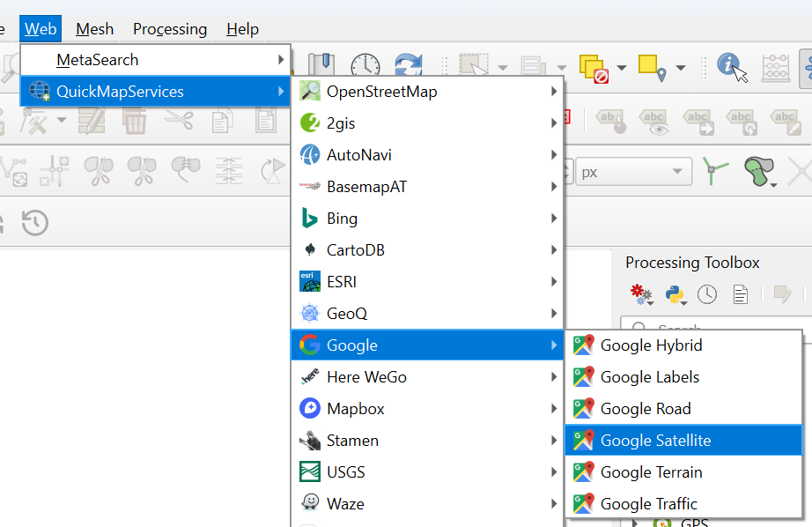Open the Processing menu
The height and width of the screenshot is (527, 812).
tap(170, 29)
